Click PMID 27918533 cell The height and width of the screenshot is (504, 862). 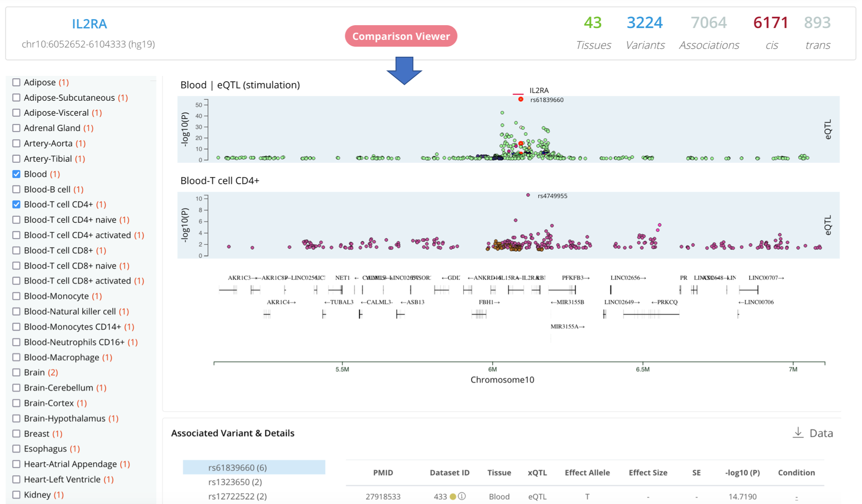(x=383, y=497)
